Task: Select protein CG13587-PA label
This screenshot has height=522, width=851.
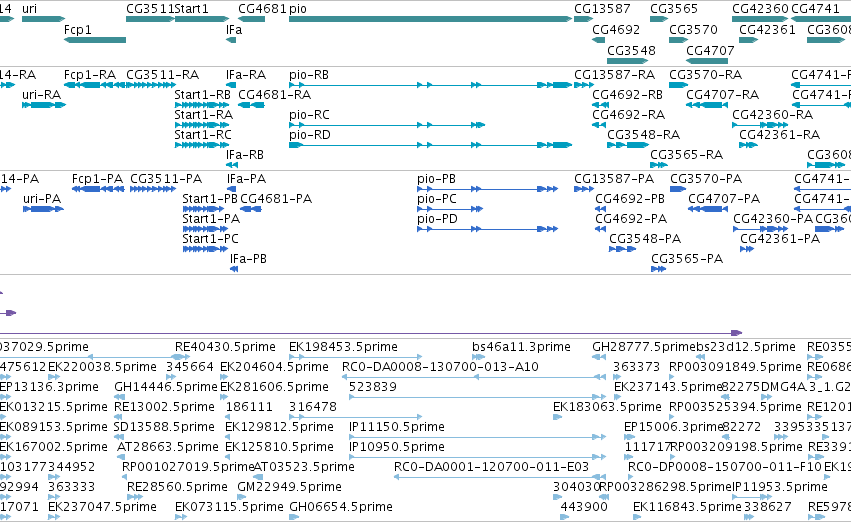Action: [x=614, y=179]
